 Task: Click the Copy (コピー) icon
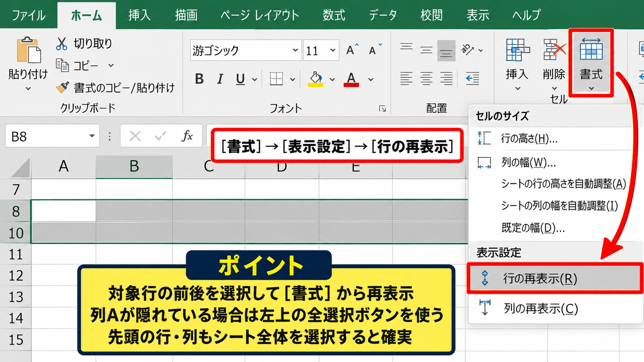[62, 65]
